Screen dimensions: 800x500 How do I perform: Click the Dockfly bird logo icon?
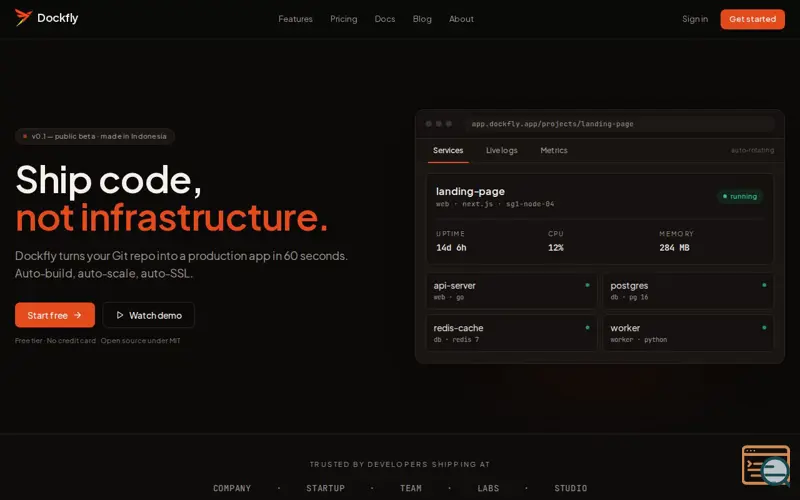[23, 17]
